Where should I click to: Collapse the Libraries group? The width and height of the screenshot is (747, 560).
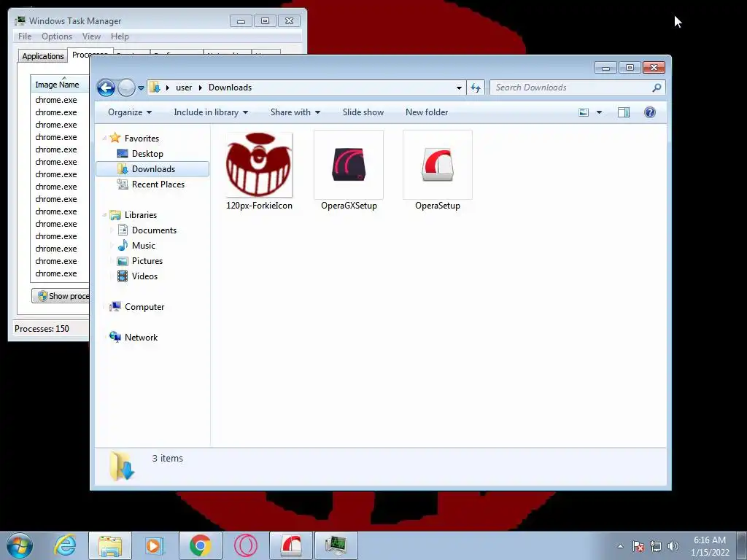coord(105,215)
